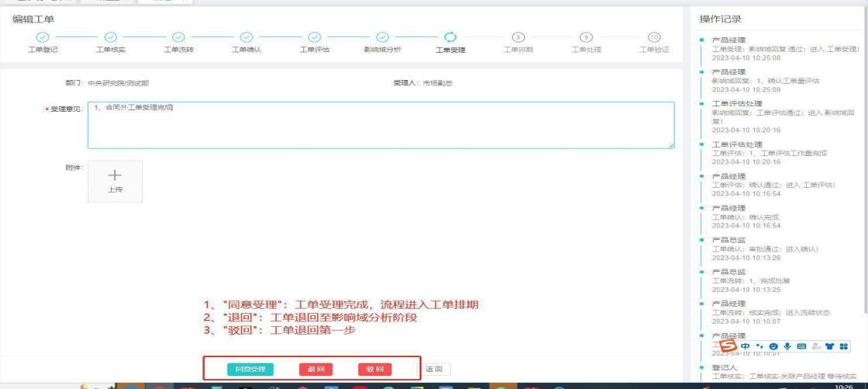Image resolution: width=868 pixels, height=389 pixels.
Task: Click the 工单确认 step checkmark icon
Action: pyautogui.click(x=247, y=36)
